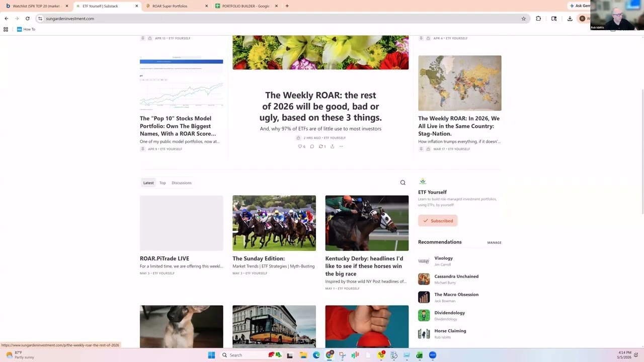Screen dimensions: 644x362
Task: Switch to the Top posts tab
Action: [x=163, y=183]
